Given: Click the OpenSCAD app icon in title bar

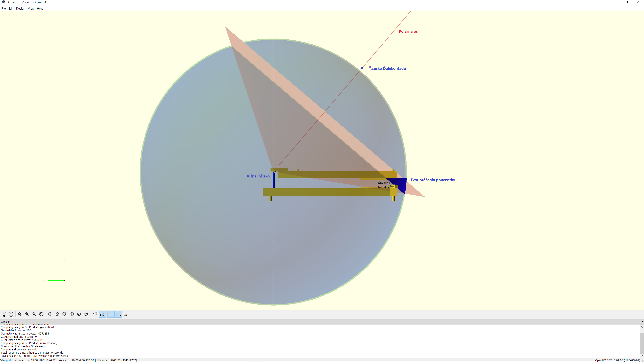Looking at the screenshot, I should pos(4,2).
